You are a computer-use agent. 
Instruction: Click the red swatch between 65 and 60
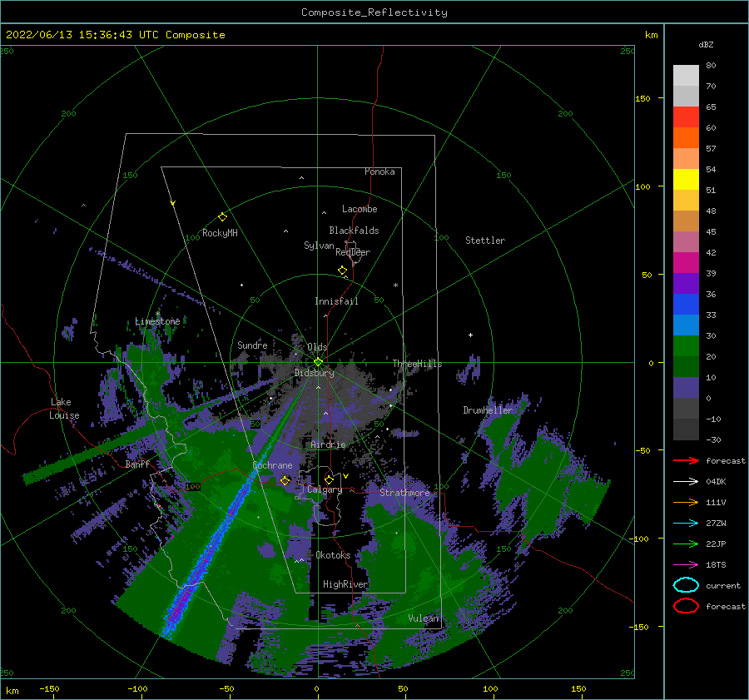point(686,117)
